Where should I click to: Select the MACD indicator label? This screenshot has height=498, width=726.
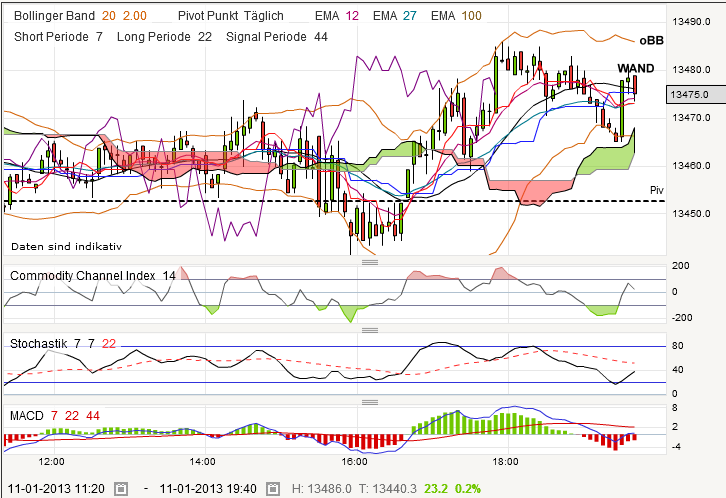27,416
